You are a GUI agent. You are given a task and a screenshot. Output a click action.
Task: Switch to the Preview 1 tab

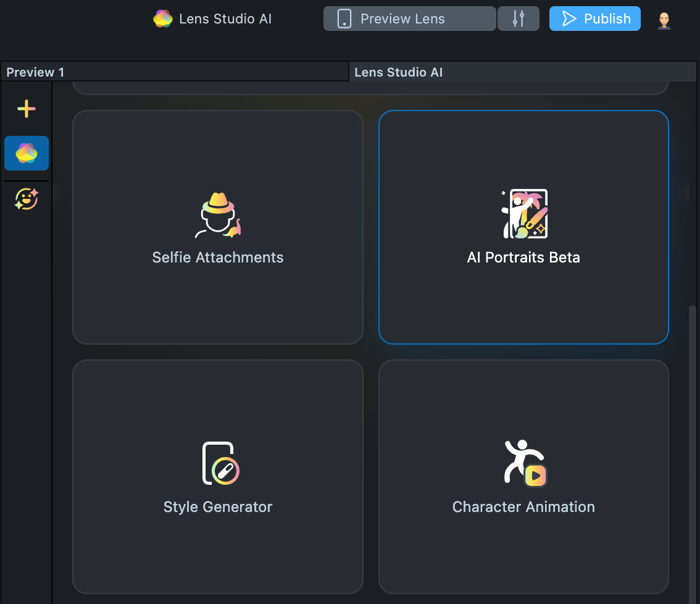(x=36, y=72)
